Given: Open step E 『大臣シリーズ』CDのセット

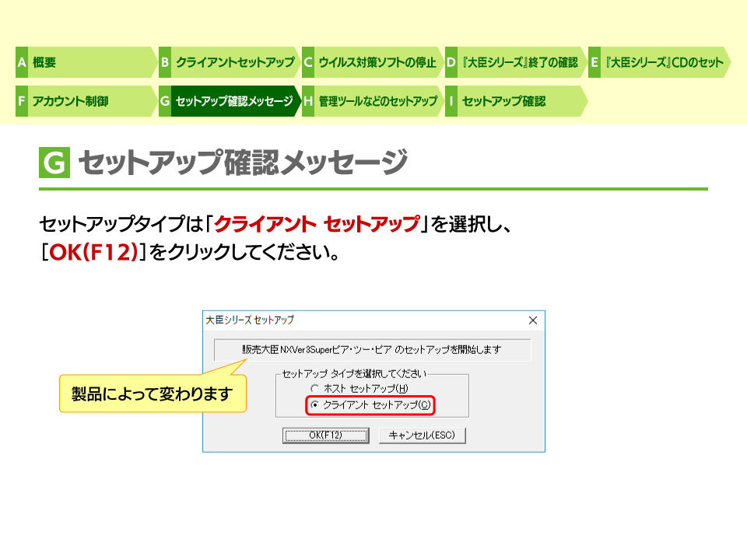Looking at the screenshot, I should pos(659,62).
